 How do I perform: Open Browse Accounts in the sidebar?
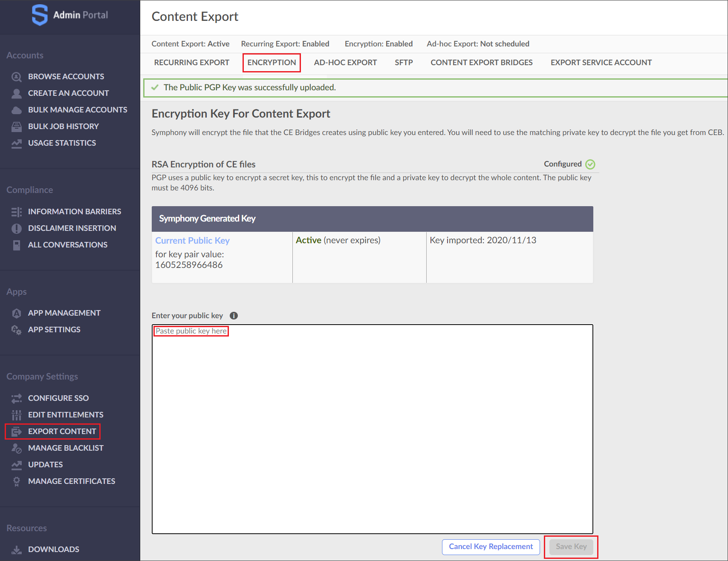(x=66, y=77)
